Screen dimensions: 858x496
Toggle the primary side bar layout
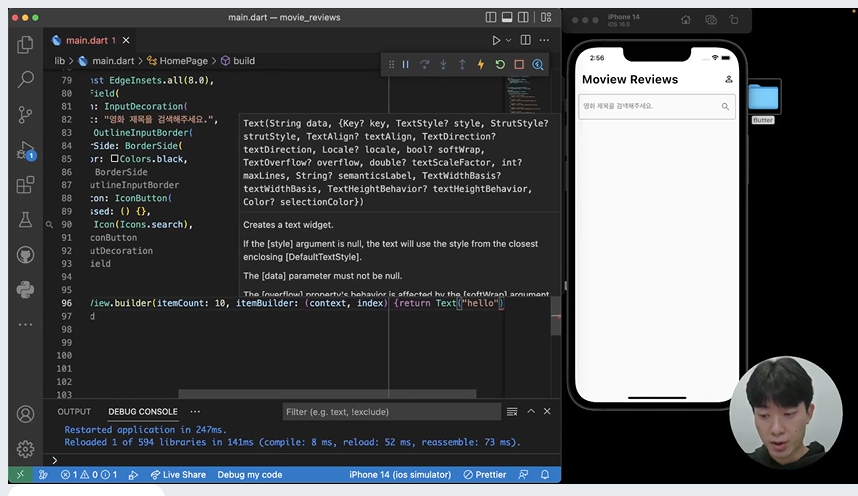coord(491,18)
